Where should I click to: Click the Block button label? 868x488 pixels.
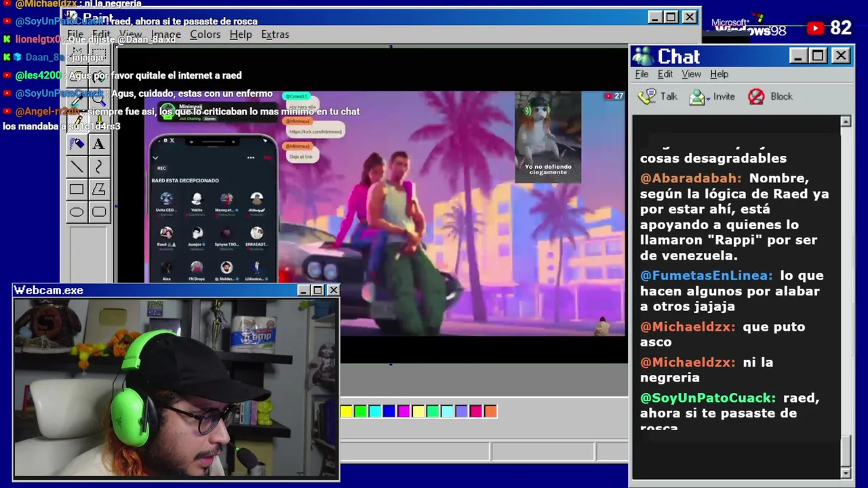tap(781, 96)
